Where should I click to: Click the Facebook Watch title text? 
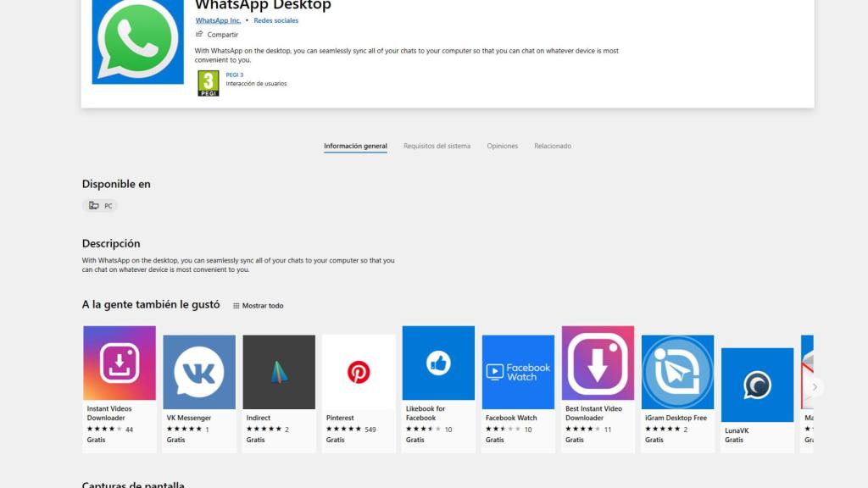tap(511, 418)
